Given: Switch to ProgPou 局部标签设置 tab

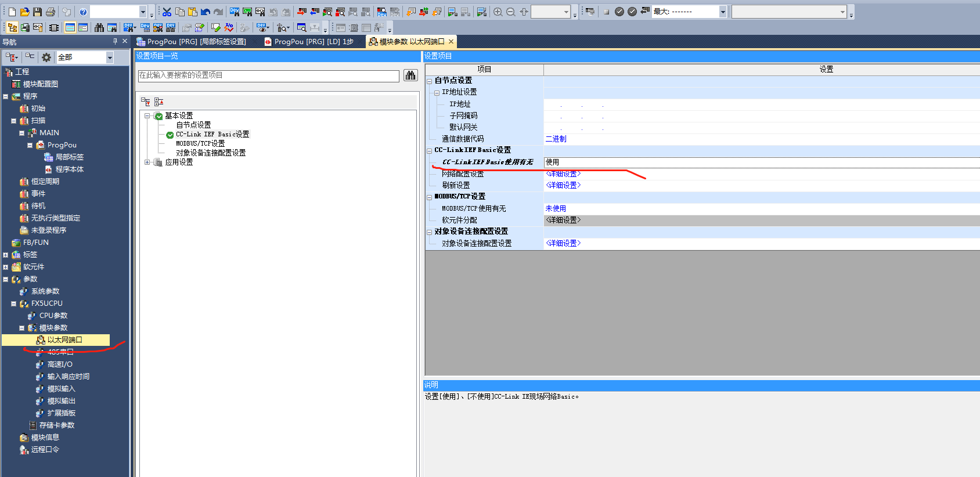Looking at the screenshot, I should click(196, 42).
